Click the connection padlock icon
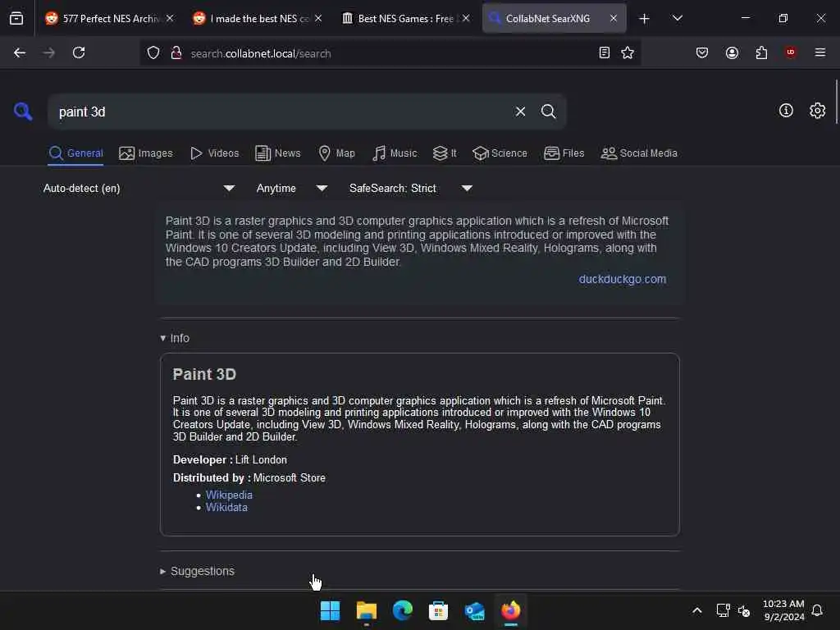 [x=176, y=52]
